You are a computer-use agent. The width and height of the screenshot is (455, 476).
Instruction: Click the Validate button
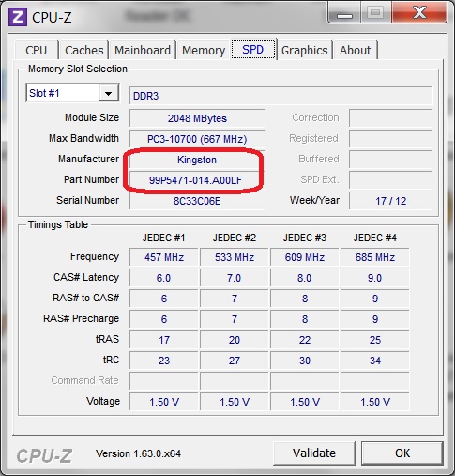point(314,453)
